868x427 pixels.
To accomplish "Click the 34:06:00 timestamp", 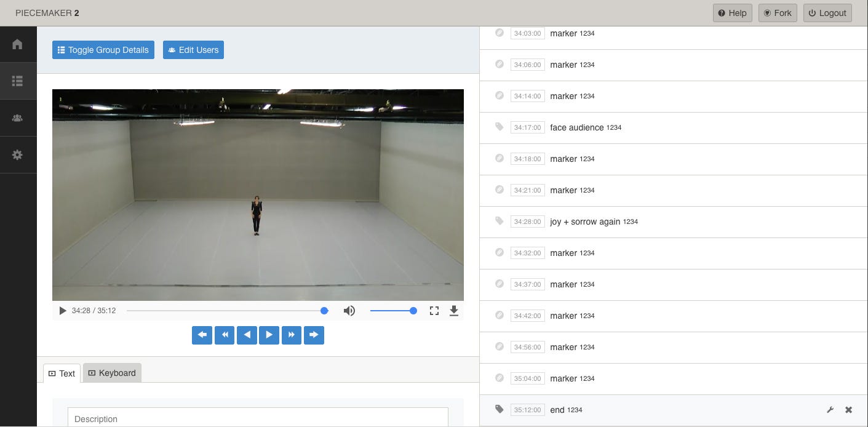I will click(x=528, y=65).
